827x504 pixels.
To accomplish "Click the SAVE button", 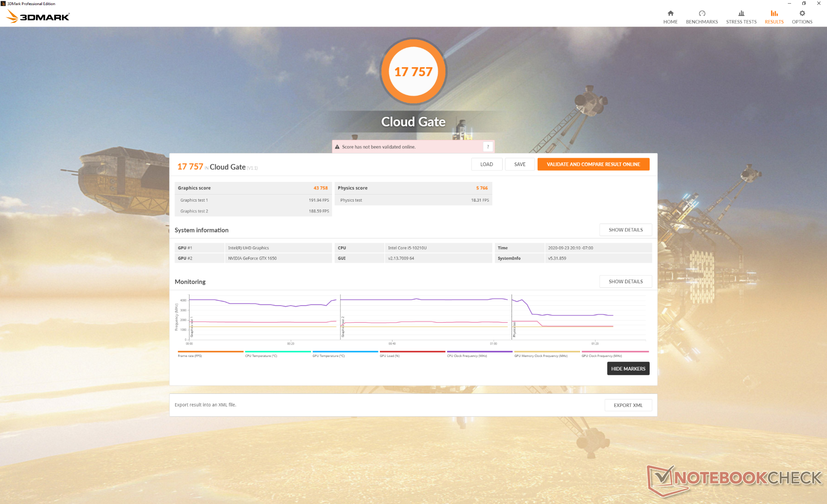I will tap(520, 164).
